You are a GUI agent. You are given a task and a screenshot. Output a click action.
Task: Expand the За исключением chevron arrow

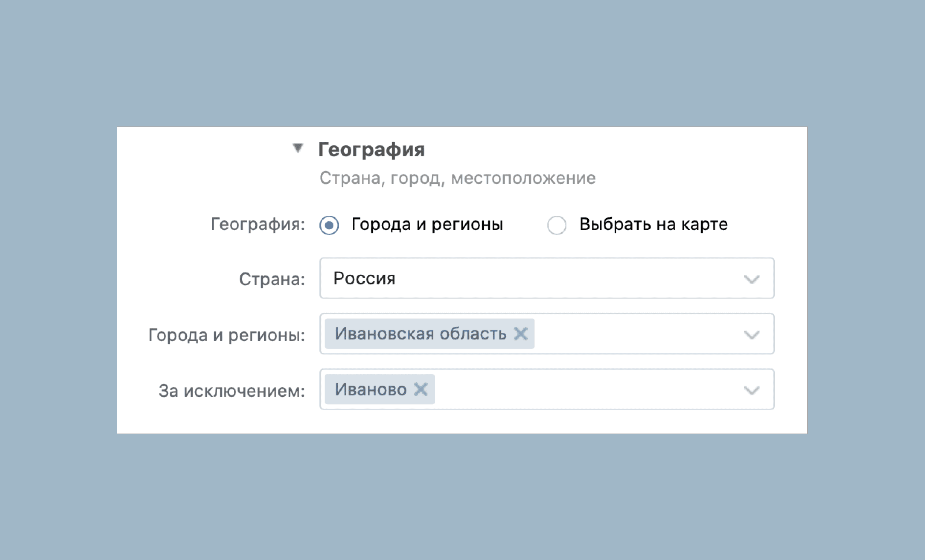point(752,390)
